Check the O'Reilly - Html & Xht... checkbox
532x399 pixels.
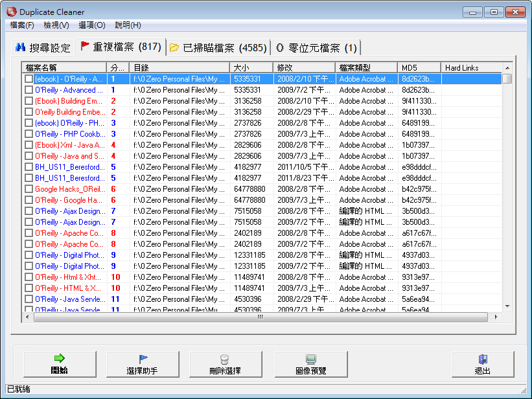click(29, 277)
